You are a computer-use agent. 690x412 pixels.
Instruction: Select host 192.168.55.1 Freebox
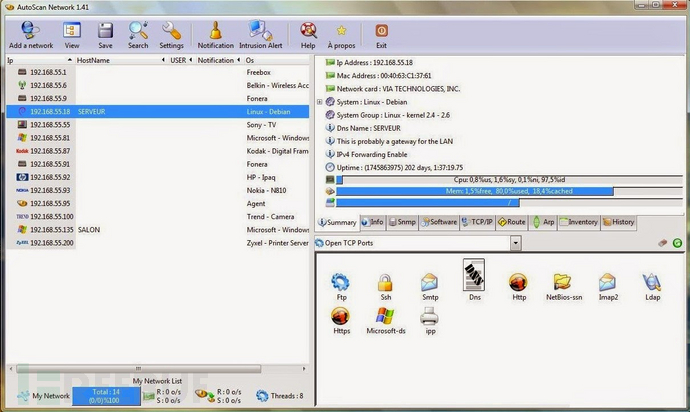(158, 72)
